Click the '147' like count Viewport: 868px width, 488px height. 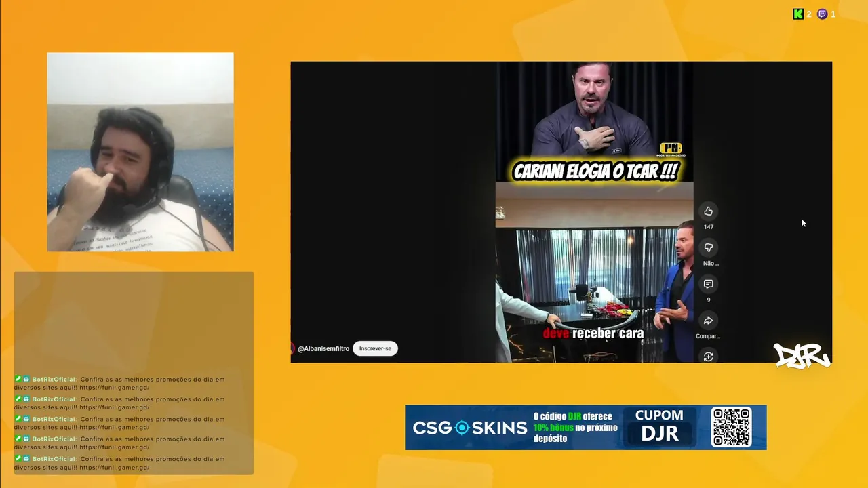708,227
